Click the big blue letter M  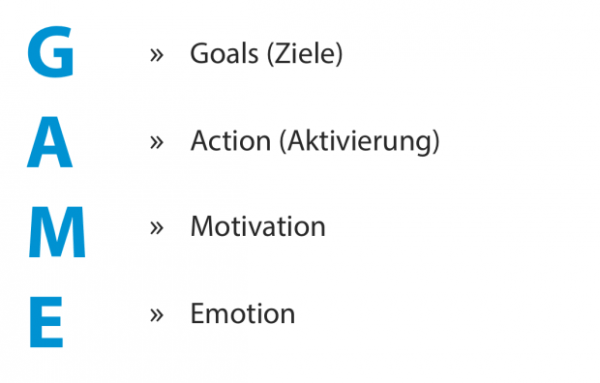57,231
